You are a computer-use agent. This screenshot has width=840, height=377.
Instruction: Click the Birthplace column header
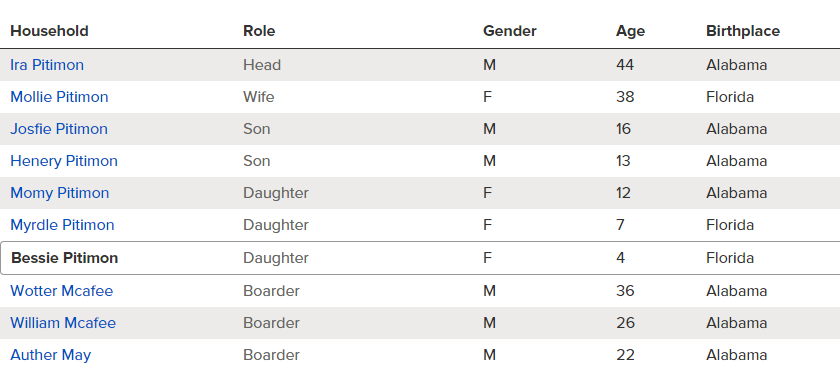(743, 31)
